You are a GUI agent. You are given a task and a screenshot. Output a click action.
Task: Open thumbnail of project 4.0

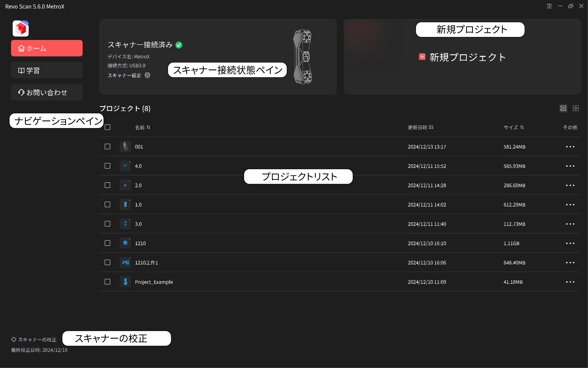[125, 166]
